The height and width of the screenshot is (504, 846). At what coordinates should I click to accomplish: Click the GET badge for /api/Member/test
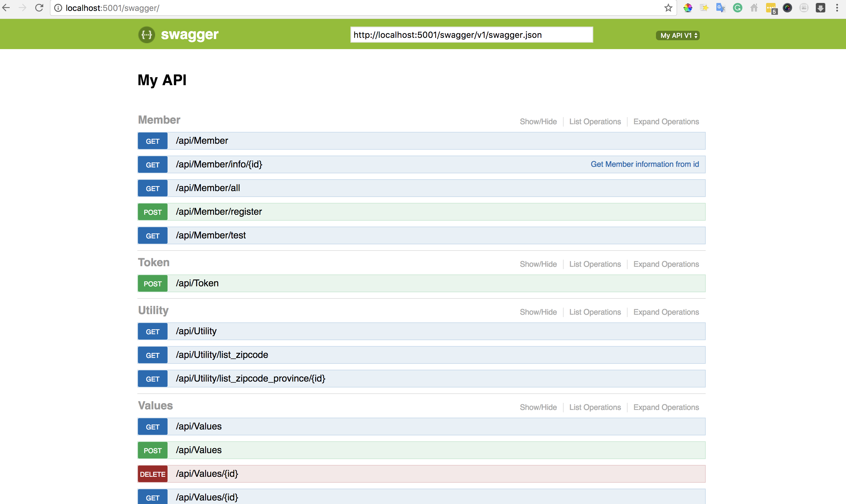tap(153, 236)
